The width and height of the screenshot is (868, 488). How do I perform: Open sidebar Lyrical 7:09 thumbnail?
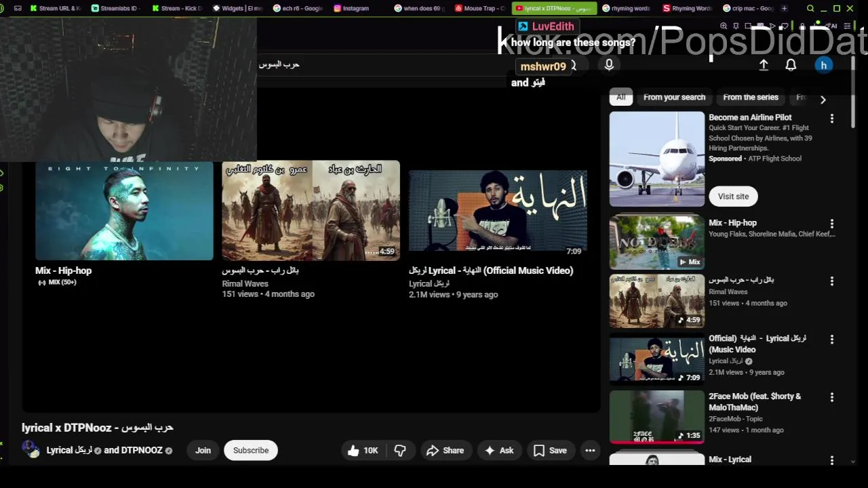[x=656, y=359]
